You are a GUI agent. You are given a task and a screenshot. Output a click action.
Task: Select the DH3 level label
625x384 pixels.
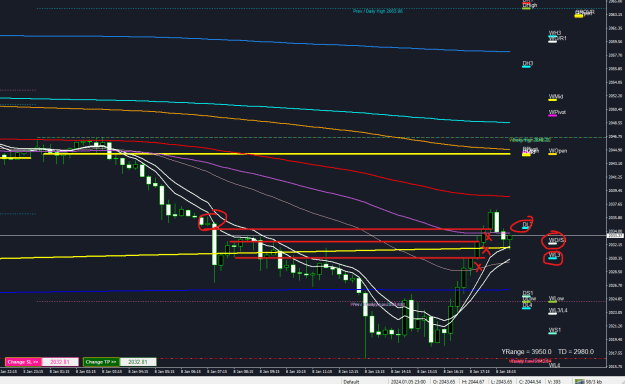(x=527, y=64)
